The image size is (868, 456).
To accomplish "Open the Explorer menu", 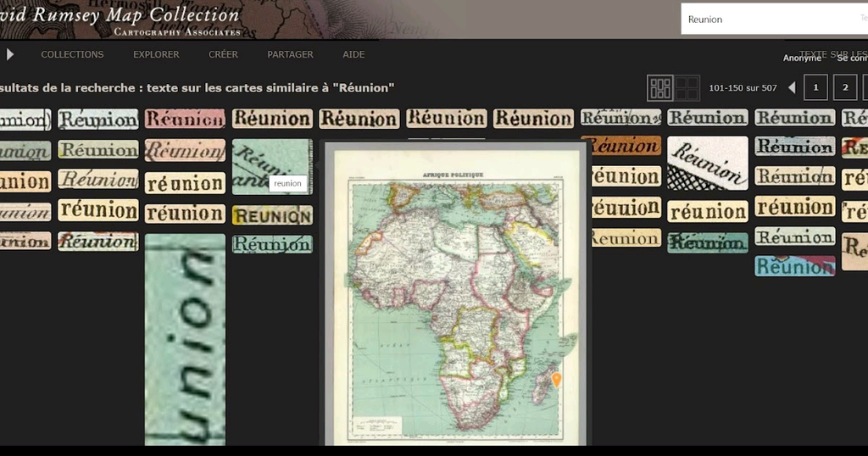I will click(x=156, y=54).
